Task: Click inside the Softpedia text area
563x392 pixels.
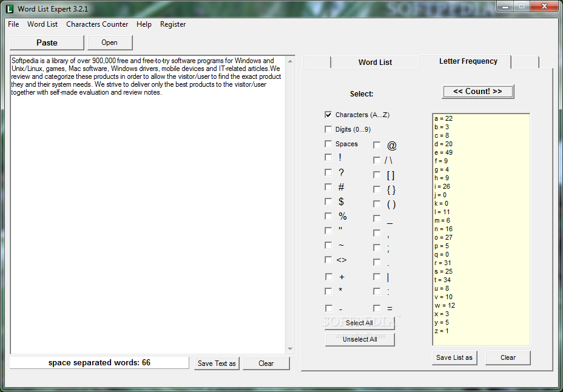Action: (148, 204)
